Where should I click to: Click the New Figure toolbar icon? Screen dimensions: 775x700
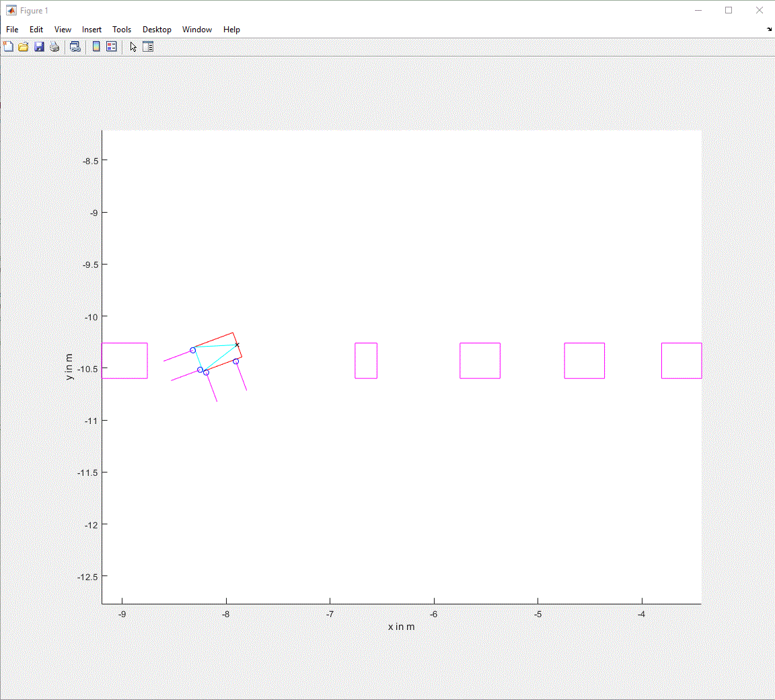tap(8, 46)
